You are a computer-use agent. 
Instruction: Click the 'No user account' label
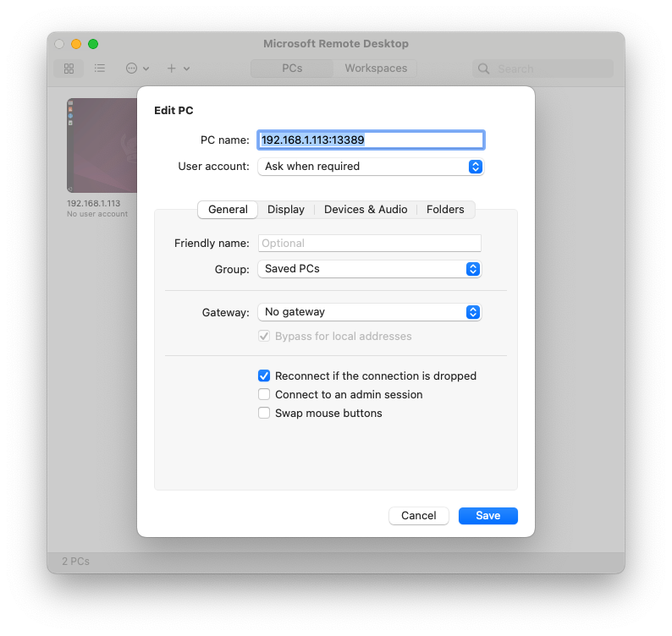(97, 214)
